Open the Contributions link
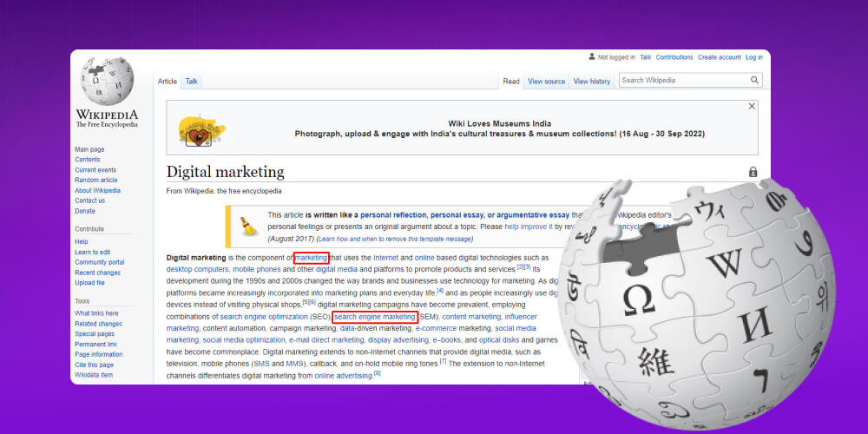This screenshot has height=434, width=868. pos(674,57)
